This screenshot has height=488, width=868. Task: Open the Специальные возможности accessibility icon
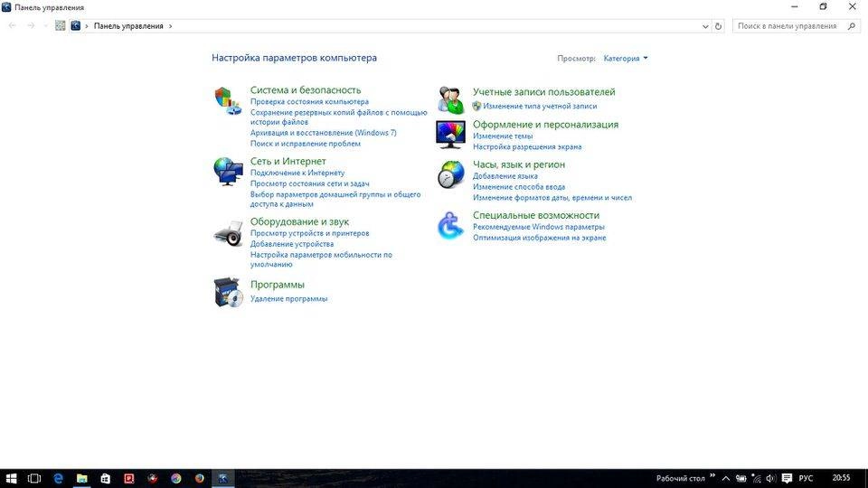tap(450, 226)
